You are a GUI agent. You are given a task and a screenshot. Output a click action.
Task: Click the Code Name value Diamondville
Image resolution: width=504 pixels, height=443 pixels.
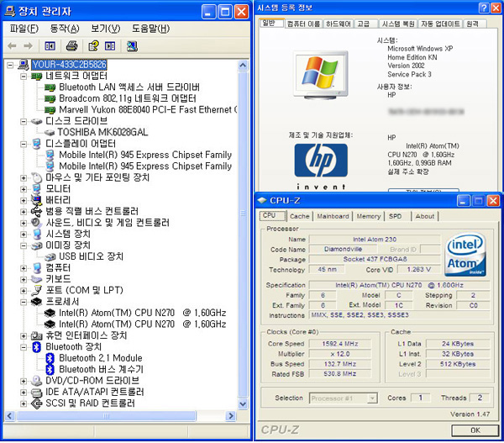[x=343, y=250]
